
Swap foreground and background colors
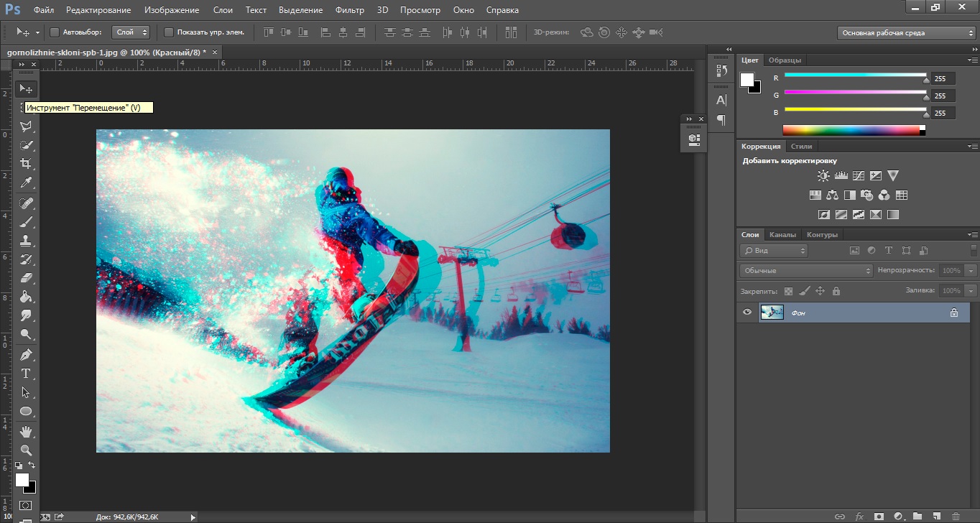click(x=32, y=466)
